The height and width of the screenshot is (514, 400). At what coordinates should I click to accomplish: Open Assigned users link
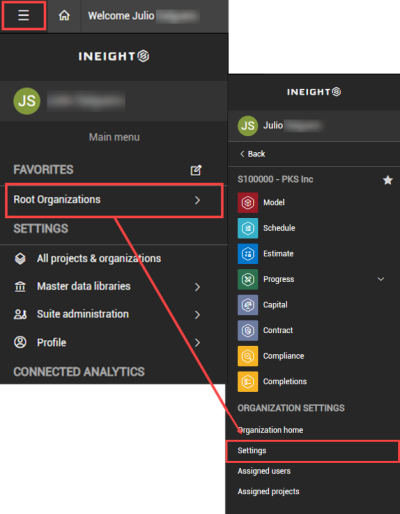[264, 471]
